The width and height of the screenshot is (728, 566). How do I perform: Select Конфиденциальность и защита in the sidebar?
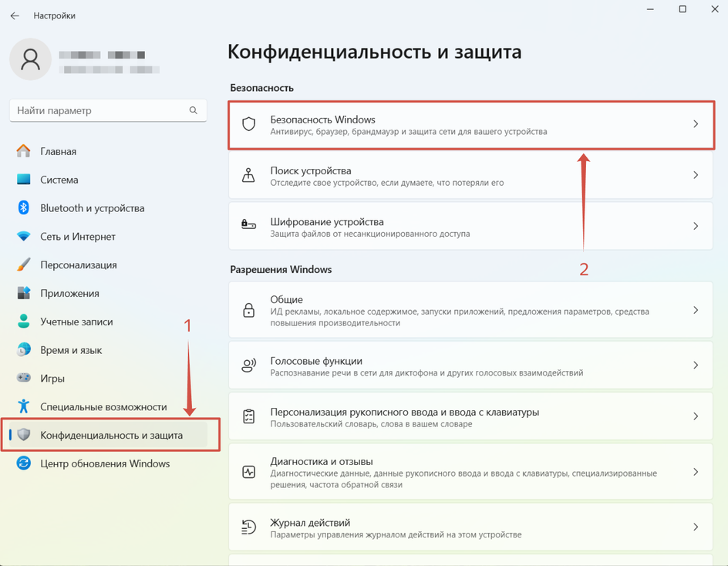click(108, 435)
